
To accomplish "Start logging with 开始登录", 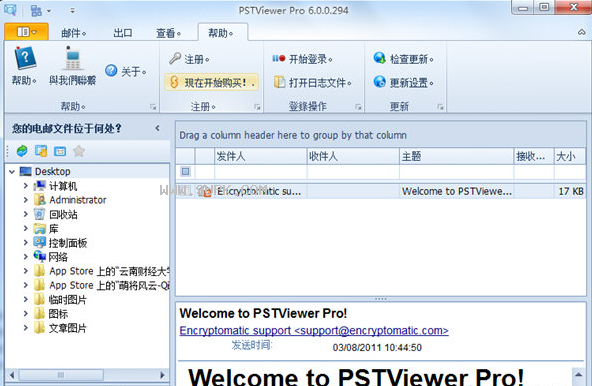I will click(302, 59).
